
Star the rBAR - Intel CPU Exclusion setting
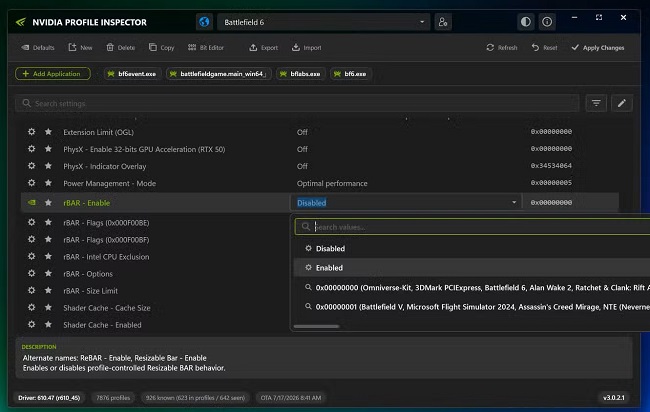[49, 256]
